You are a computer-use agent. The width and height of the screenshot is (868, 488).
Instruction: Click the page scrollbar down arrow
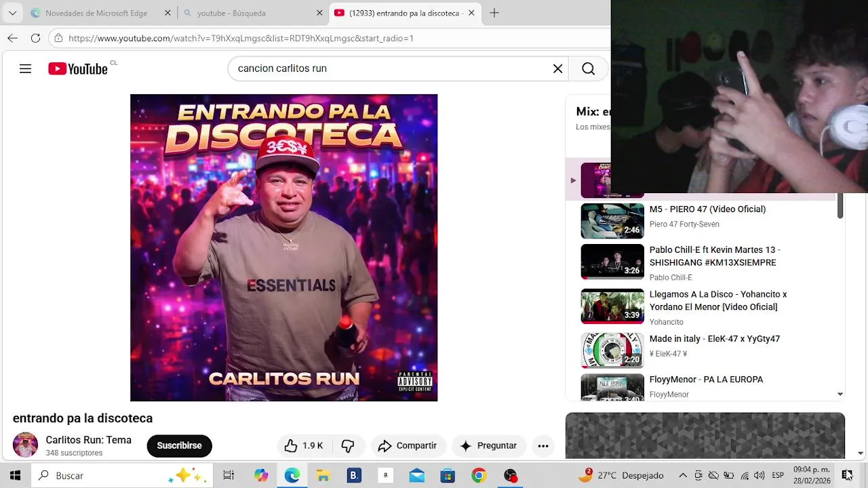(x=861, y=453)
